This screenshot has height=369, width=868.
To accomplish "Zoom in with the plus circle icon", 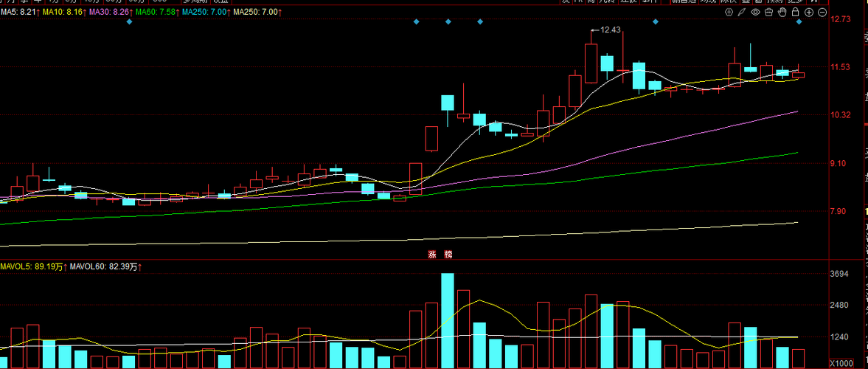I will click(809, 13).
